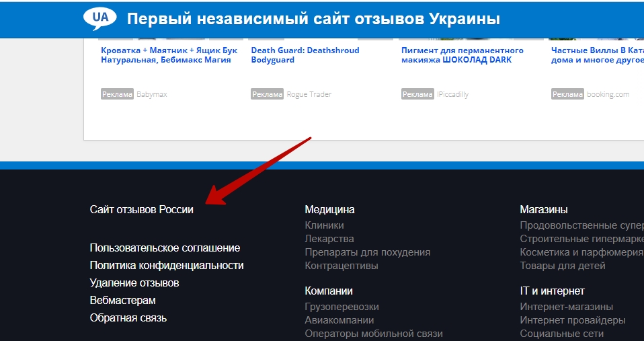Open Пользовательское соглашение page
644x341 pixels.
coord(165,248)
